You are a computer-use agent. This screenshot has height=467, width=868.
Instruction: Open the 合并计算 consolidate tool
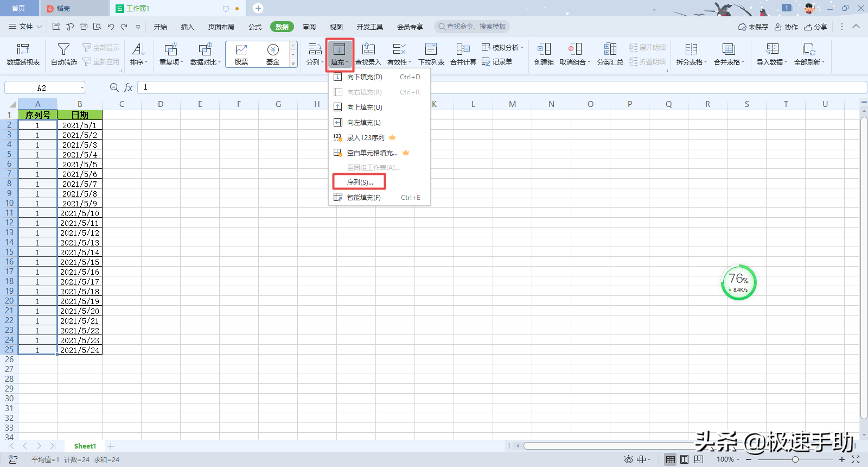click(463, 55)
